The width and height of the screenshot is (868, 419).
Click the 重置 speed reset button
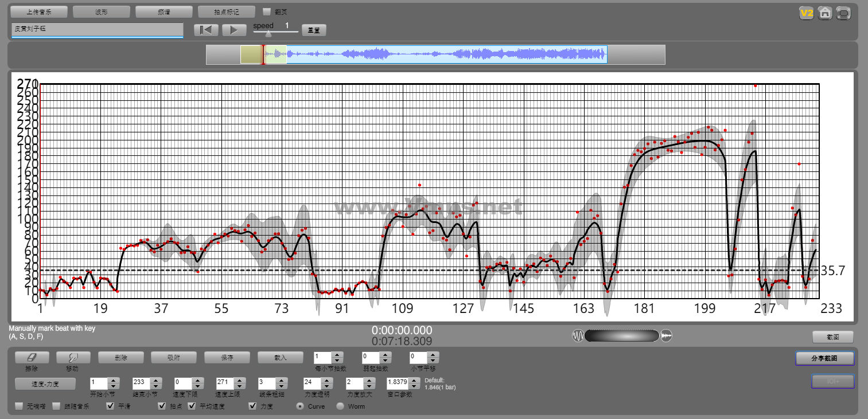click(x=314, y=30)
